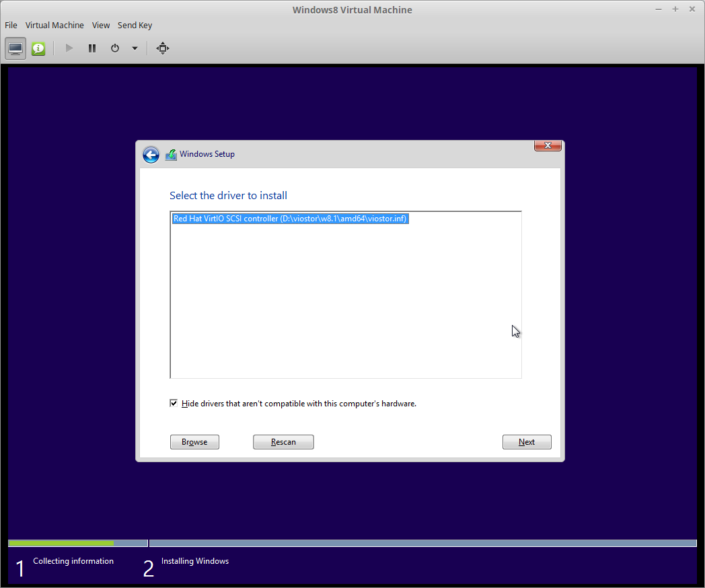Open the Virtual Machine menu
Image resolution: width=705 pixels, height=588 pixels.
click(x=54, y=25)
